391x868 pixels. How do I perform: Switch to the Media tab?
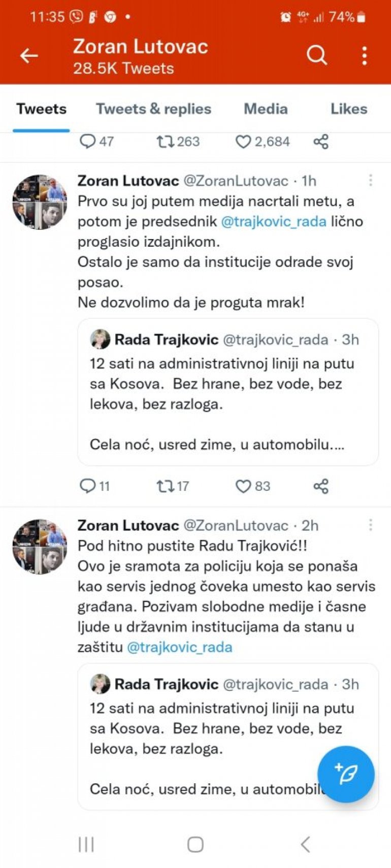click(x=266, y=109)
